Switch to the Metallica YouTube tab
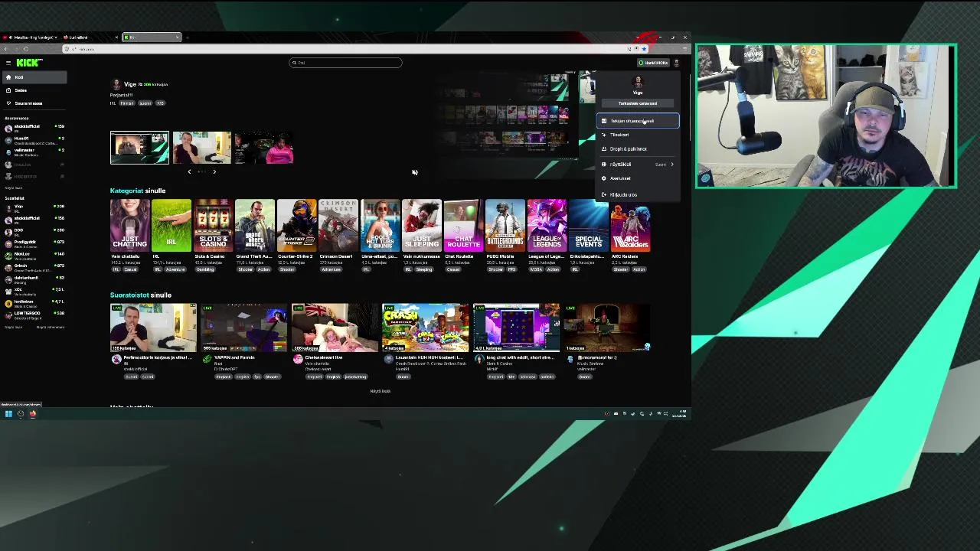 [29, 37]
